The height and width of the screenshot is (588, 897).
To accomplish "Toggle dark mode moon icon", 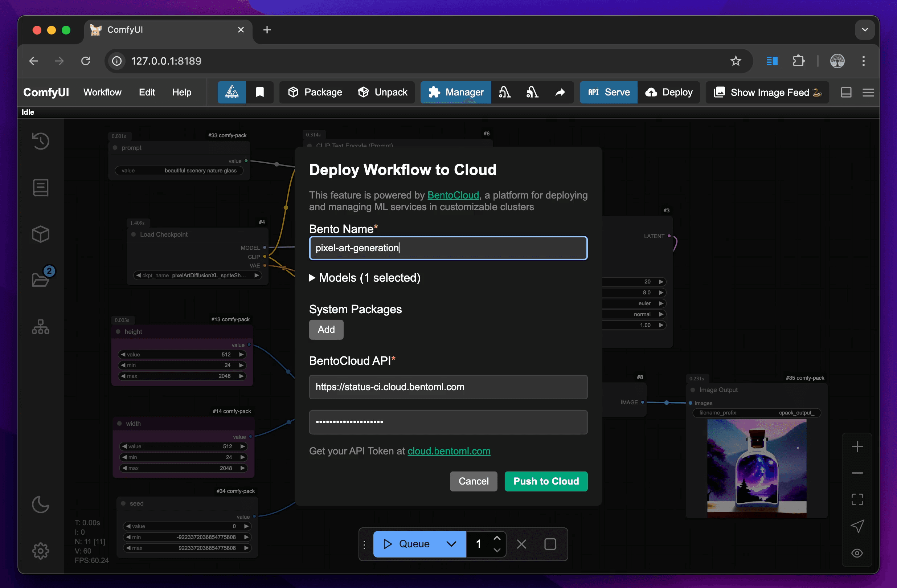I will click(x=41, y=504).
